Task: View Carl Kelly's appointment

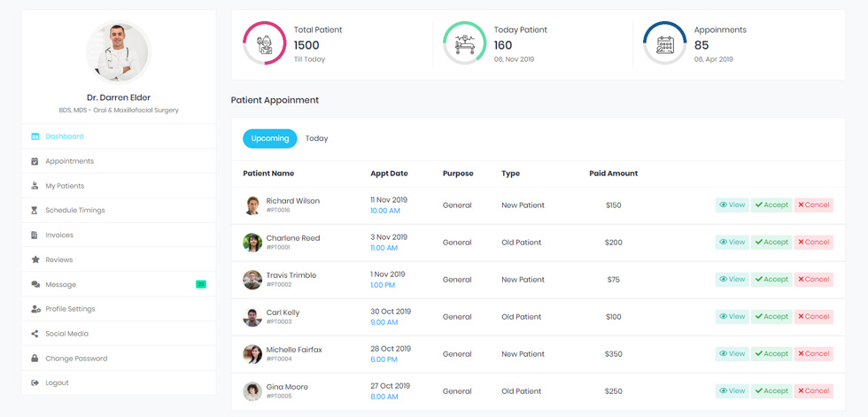Action: (x=732, y=316)
